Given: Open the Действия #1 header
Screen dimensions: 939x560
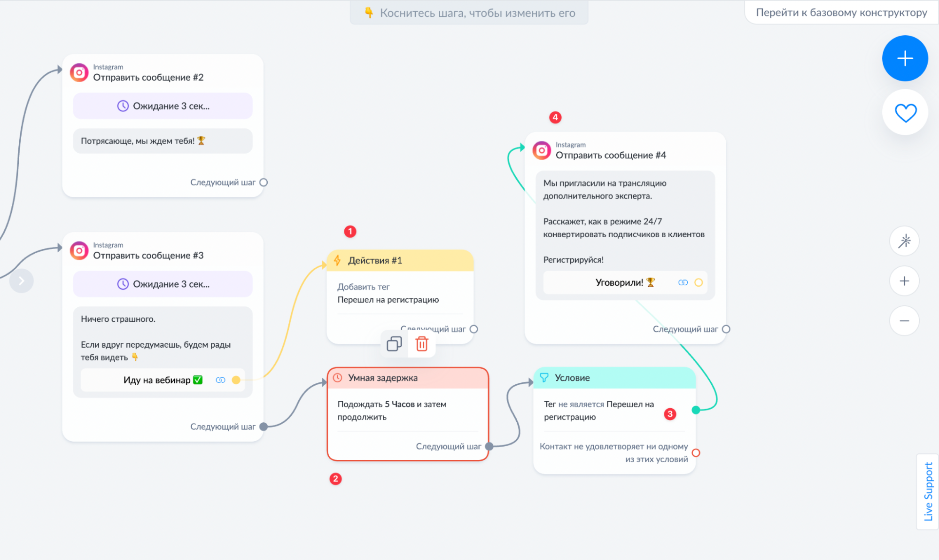Looking at the screenshot, I should pyautogui.click(x=400, y=260).
